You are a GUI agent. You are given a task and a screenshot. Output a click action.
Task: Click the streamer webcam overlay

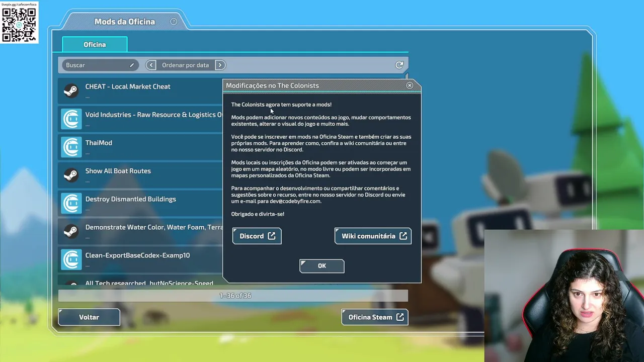coord(564,296)
